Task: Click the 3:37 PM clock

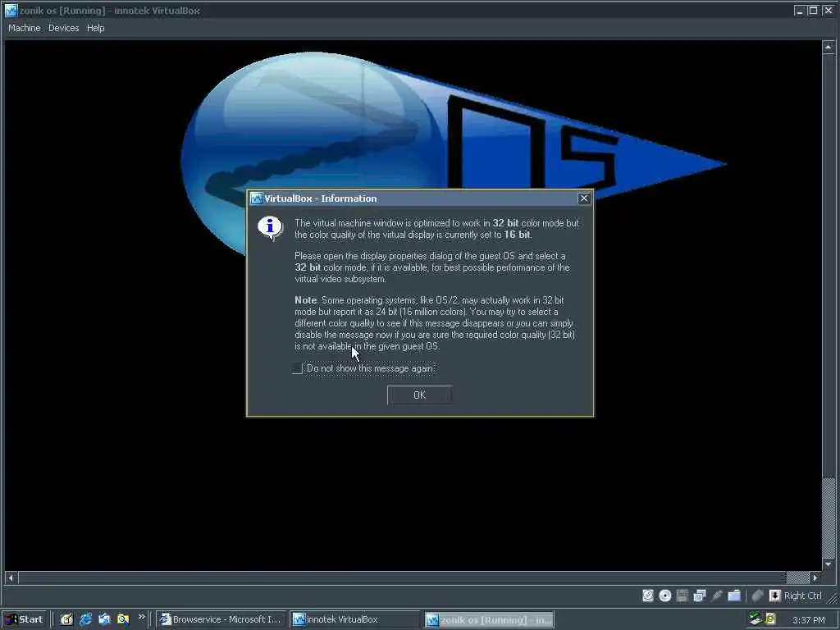Action: click(x=809, y=620)
